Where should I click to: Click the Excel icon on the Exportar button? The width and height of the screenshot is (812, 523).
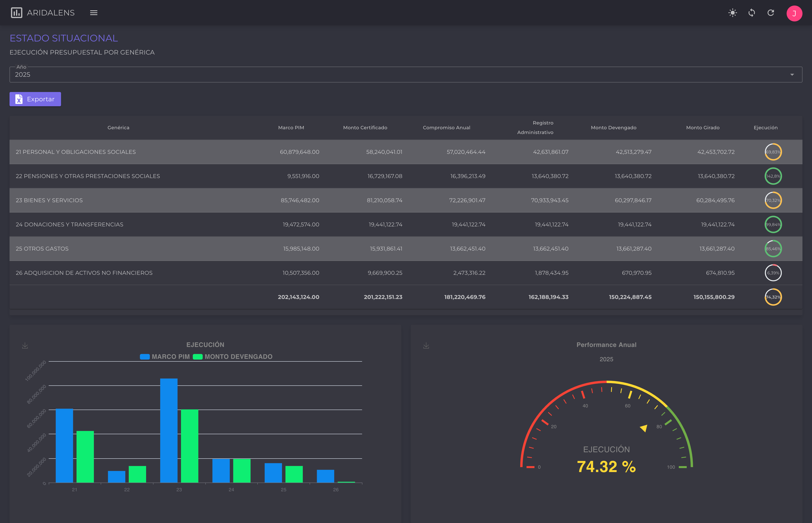click(19, 99)
